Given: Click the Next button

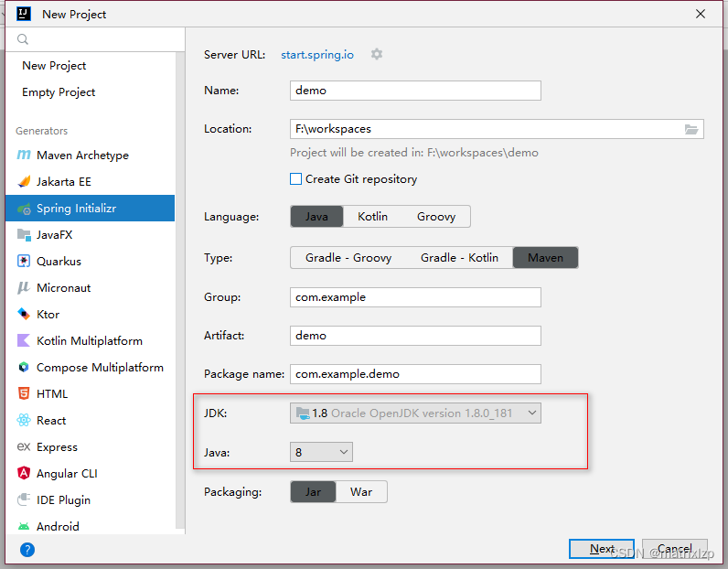Looking at the screenshot, I should point(602,549).
